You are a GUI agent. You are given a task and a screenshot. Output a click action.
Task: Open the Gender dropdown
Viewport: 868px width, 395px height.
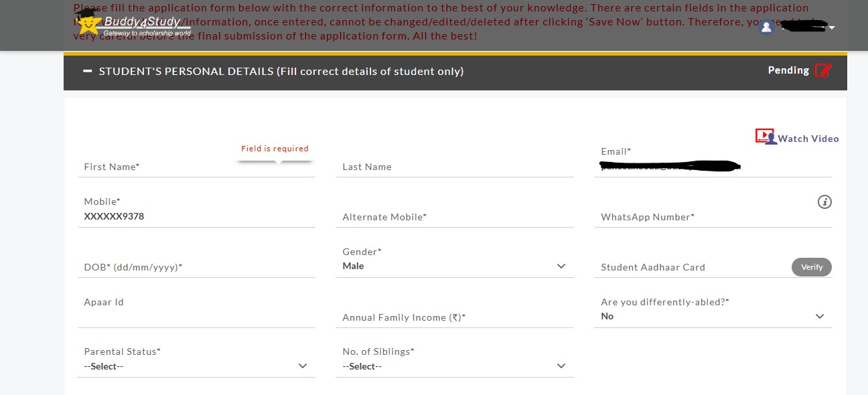coord(455,266)
